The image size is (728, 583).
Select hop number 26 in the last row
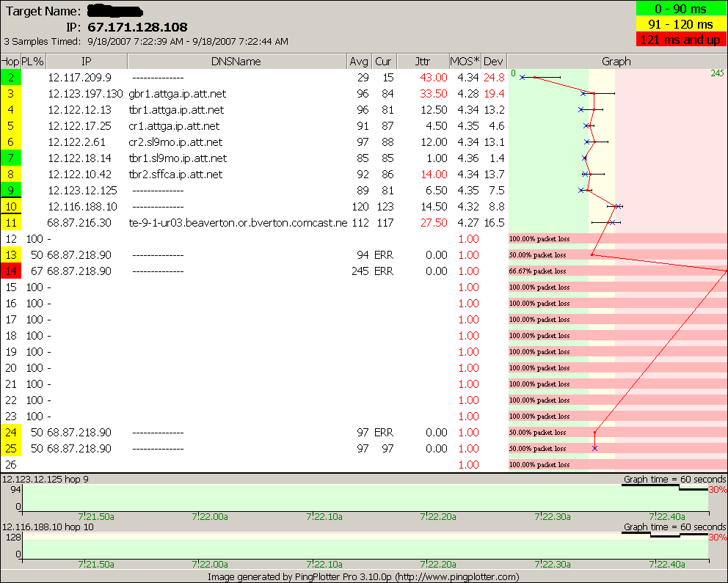point(11,465)
